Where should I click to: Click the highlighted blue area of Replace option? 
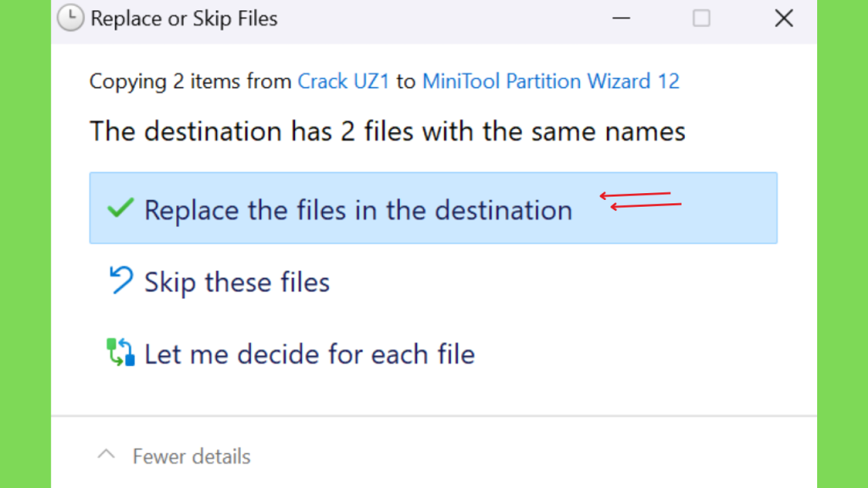point(433,208)
